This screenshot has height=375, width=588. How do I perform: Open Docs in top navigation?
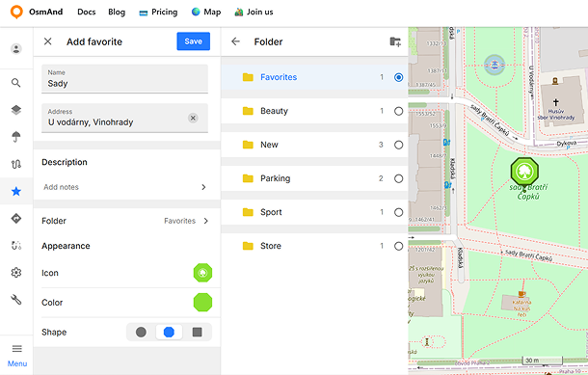coord(86,12)
